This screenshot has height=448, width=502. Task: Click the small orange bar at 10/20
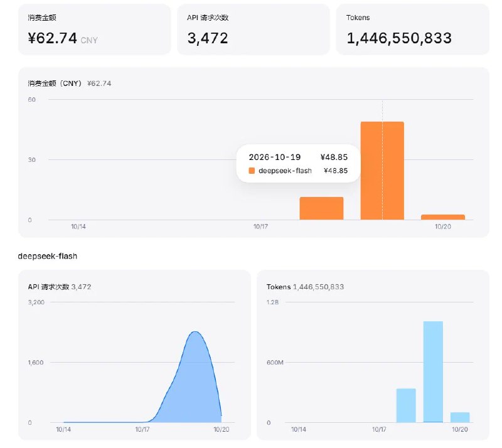(443, 217)
